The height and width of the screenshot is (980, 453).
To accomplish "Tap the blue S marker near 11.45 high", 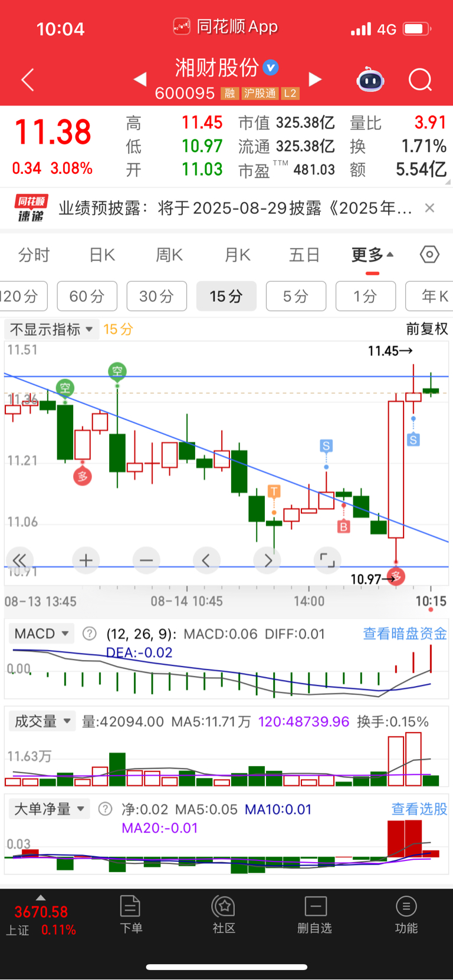I will coord(413,440).
